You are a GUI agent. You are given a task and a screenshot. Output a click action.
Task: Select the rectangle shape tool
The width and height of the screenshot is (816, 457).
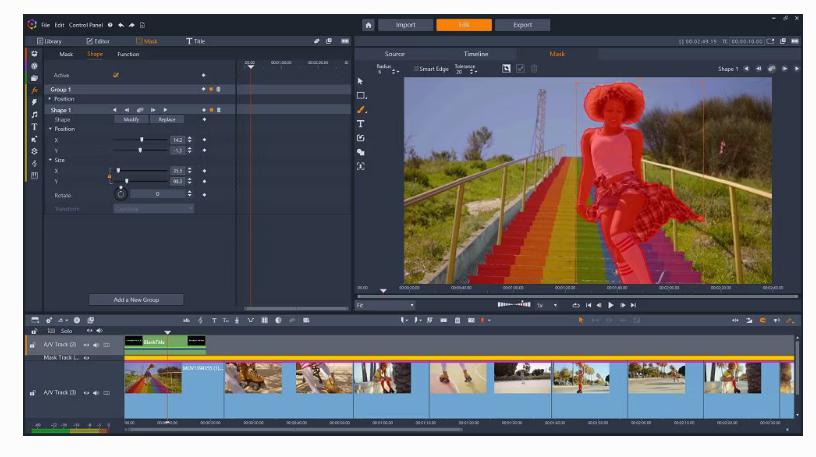tap(361, 95)
